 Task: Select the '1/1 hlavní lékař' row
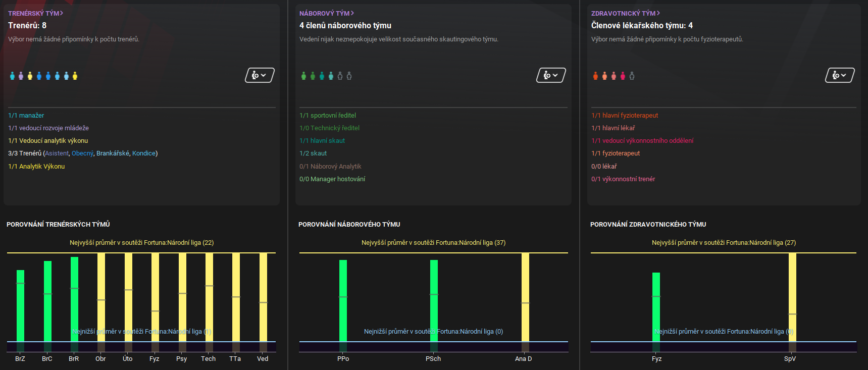[x=613, y=128]
